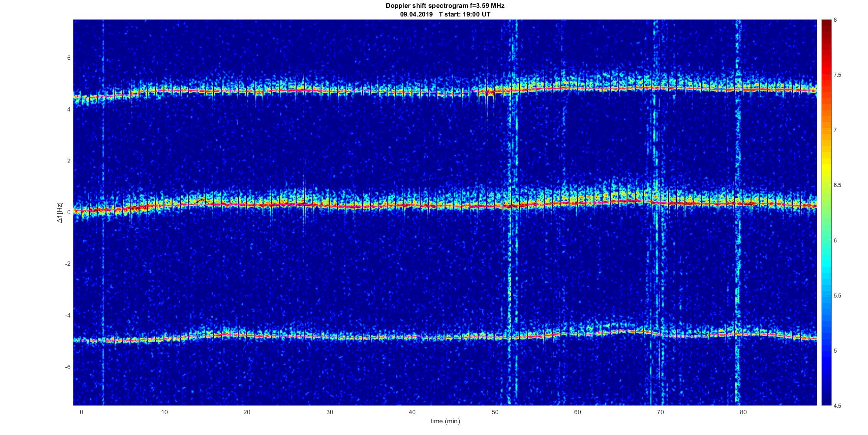Click y-axis tick label '-6'
The image size is (868, 435).
pos(68,367)
